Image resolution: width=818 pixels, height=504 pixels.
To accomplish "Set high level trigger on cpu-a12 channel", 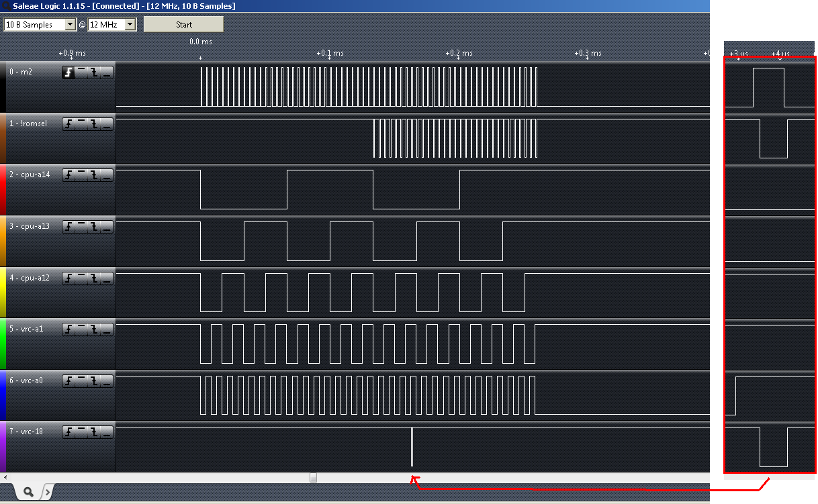I will pyautogui.click(x=81, y=278).
